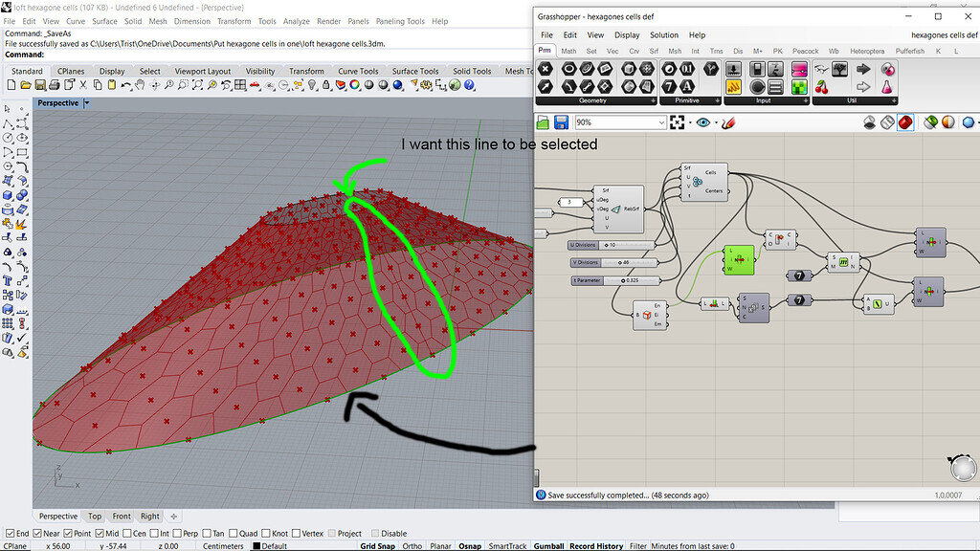Click the Save definition floppy disk icon
980x551 pixels.
tap(563, 122)
